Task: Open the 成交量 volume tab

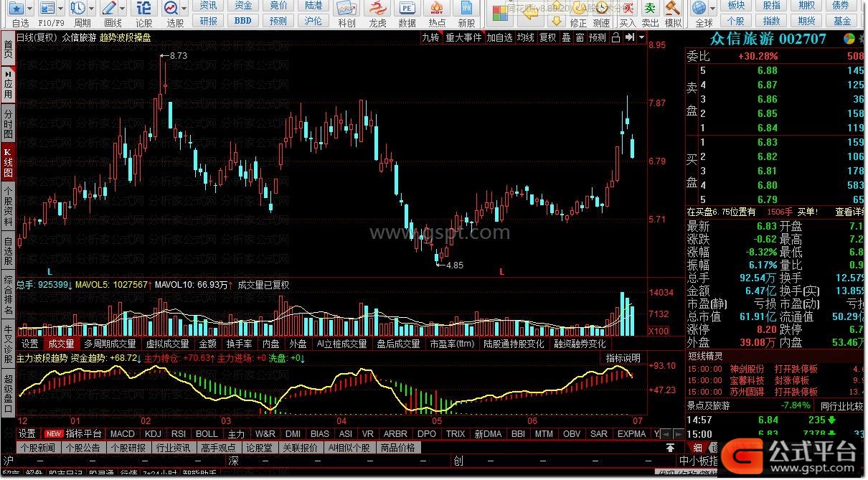Action: 61,344
